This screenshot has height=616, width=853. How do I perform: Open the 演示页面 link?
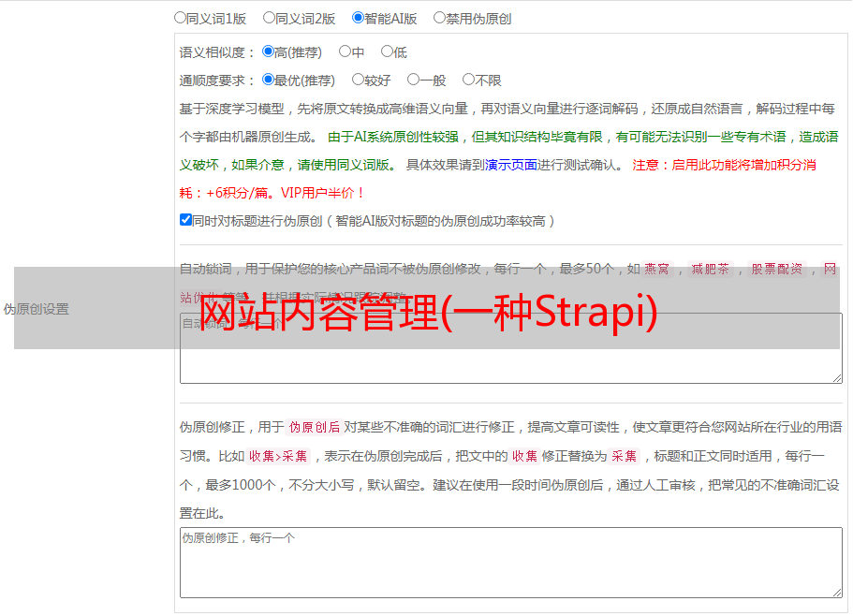(511, 165)
